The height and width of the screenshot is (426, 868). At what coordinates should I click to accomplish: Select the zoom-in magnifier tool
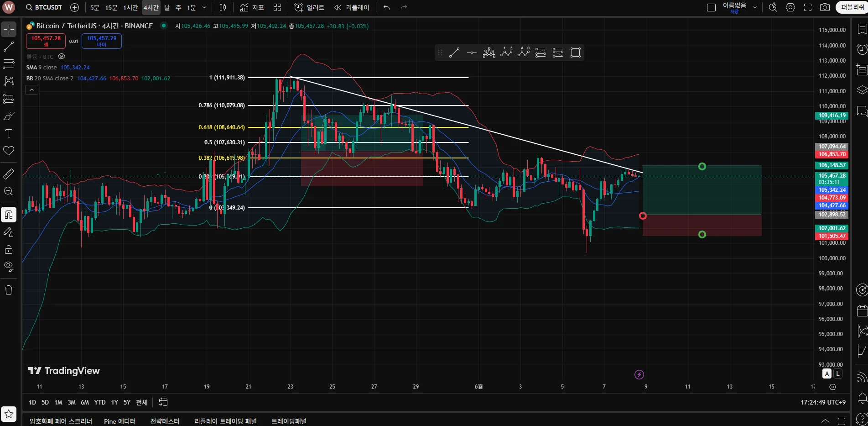click(x=9, y=191)
